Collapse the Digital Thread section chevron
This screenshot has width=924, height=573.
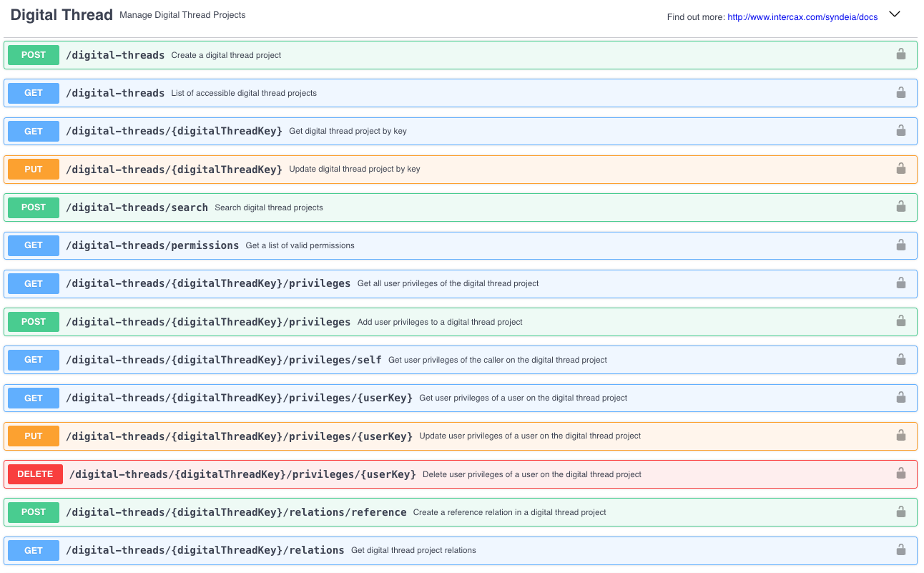pyautogui.click(x=894, y=14)
